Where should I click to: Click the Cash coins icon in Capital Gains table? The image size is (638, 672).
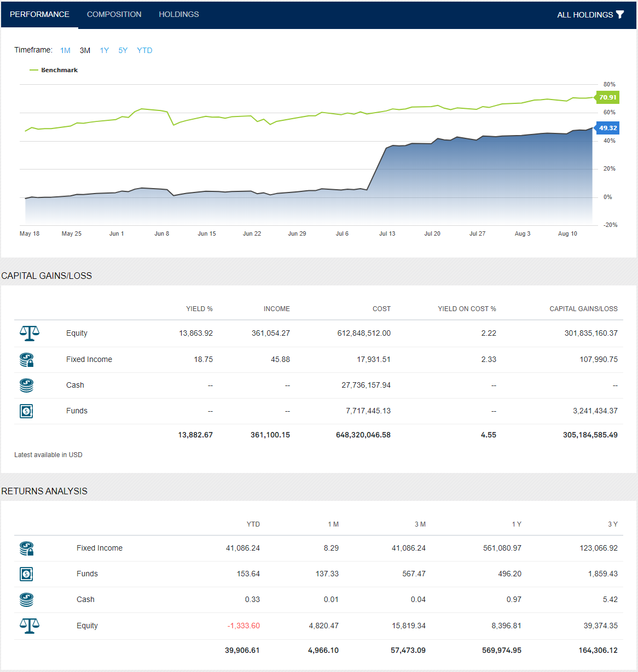point(26,385)
